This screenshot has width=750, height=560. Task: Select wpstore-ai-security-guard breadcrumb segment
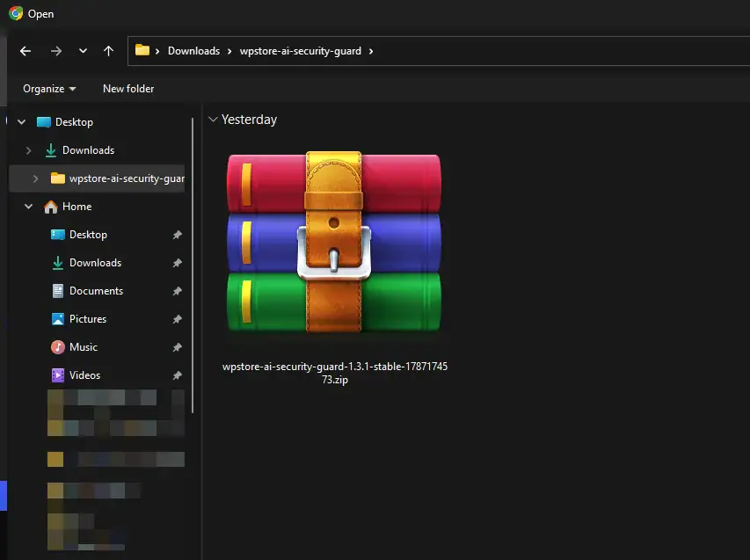pos(301,51)
